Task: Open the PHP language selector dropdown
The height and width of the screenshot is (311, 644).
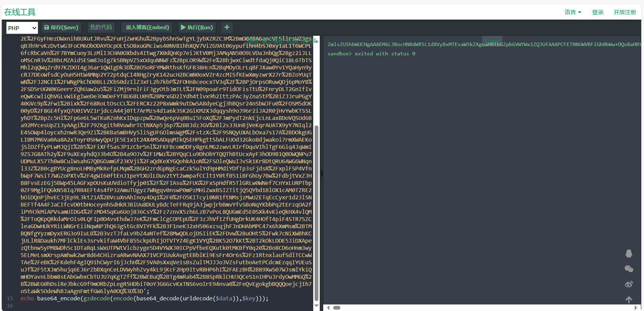Action: coord(22,28)
